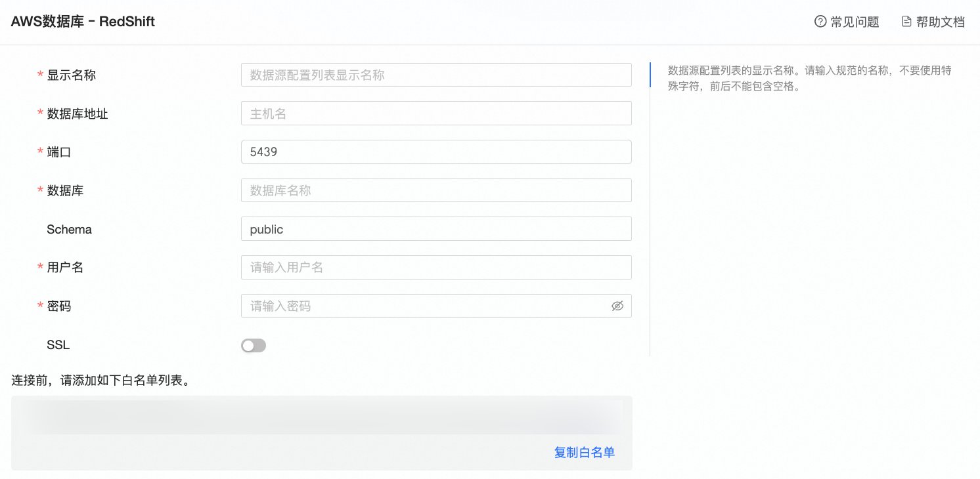Click the display name hint description text
Screen dimensions: 980x479
click(x=810, y=78)
